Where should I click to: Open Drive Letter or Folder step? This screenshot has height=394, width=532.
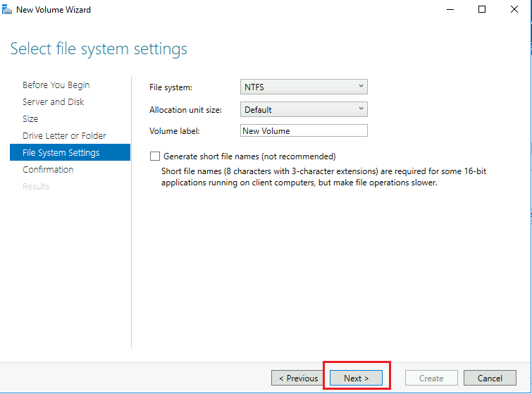point(64,136)
